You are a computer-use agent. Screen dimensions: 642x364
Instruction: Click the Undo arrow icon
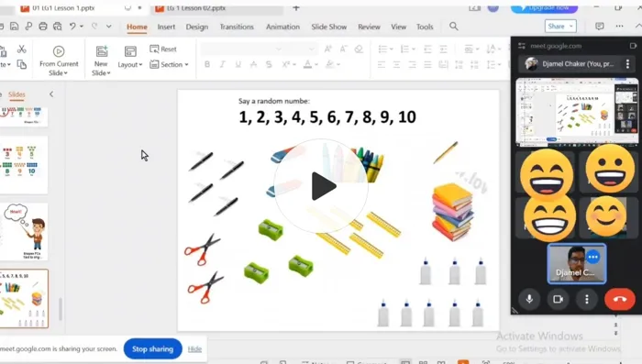click(72, 27)
